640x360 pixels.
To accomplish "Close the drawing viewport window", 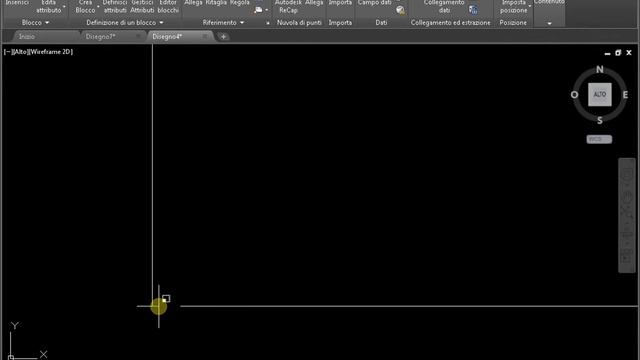I will (629, 53).
